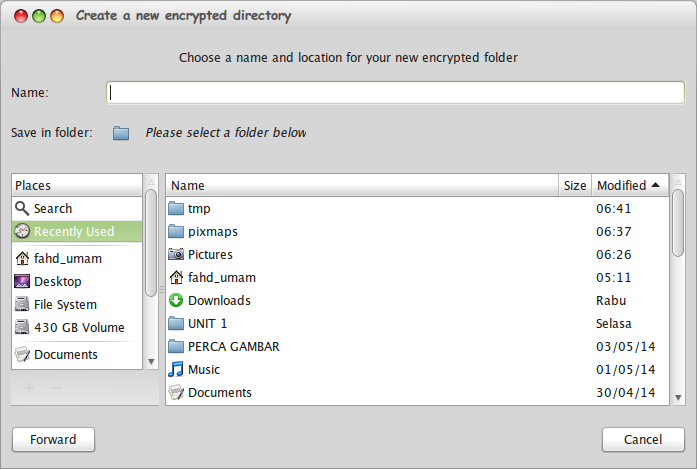Sort files by the Name column header

[360, 185]
